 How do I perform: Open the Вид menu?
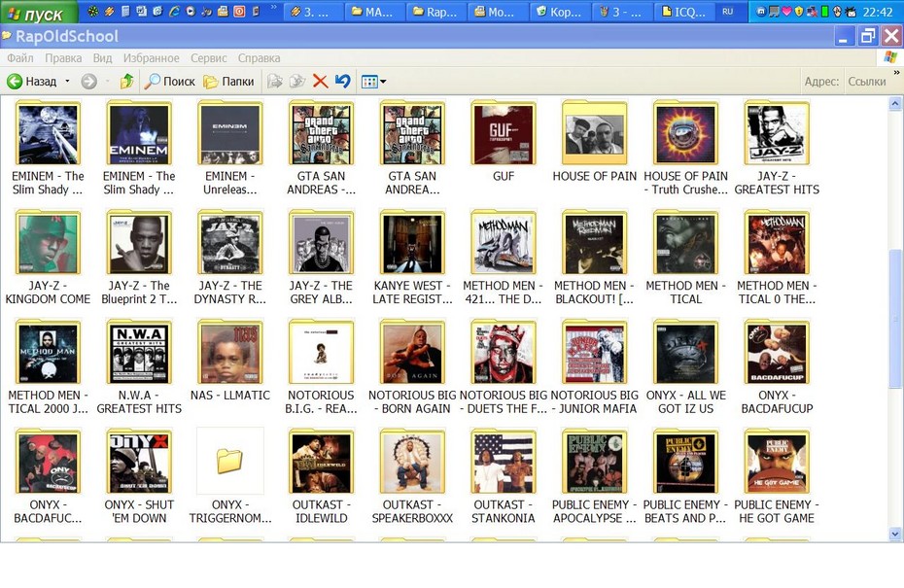pyautogui.click(x=103, y=57)
